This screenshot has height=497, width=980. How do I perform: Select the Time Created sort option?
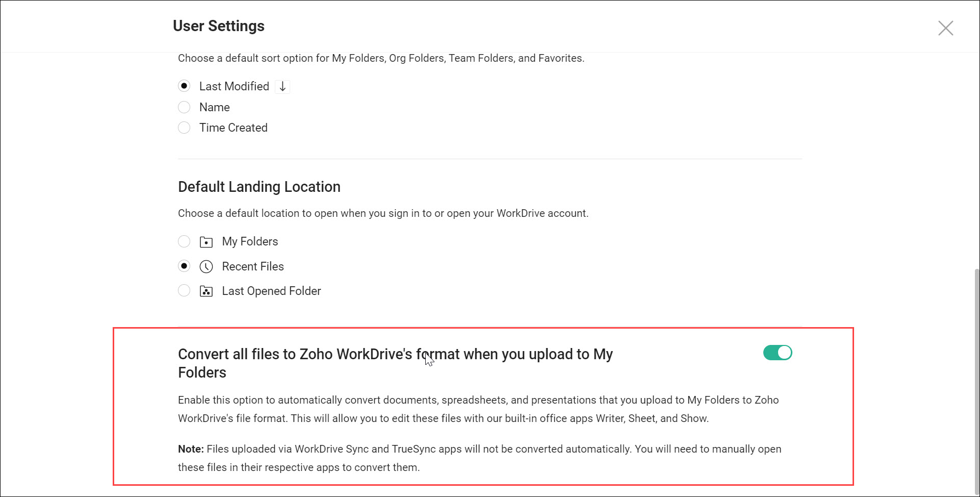coord(184,128)
